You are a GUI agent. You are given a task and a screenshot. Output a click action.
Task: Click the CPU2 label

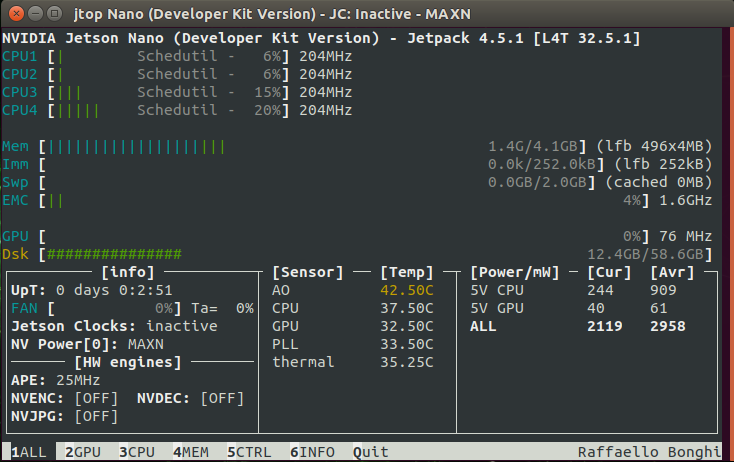19,74
